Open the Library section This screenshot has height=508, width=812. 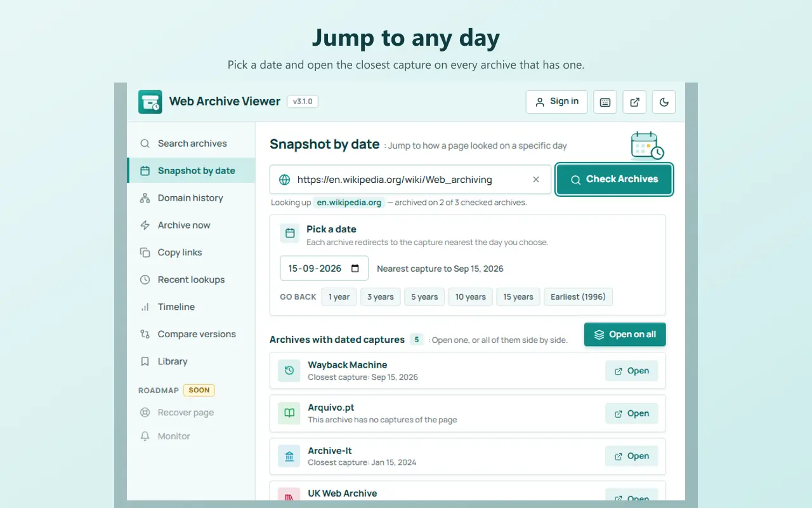click(191, 362)
